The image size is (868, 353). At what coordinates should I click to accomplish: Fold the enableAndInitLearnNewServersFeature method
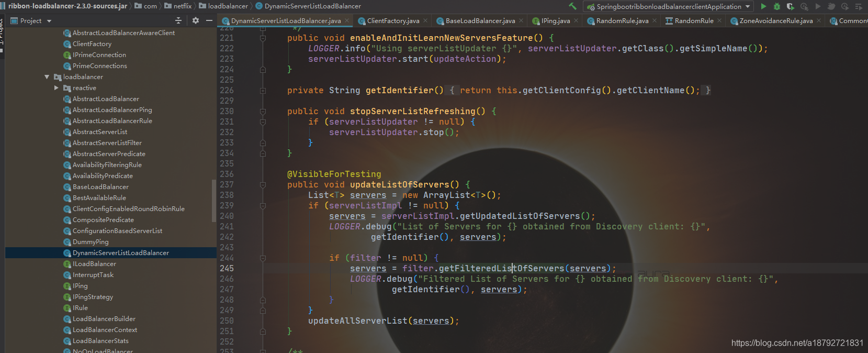point(263,38)
